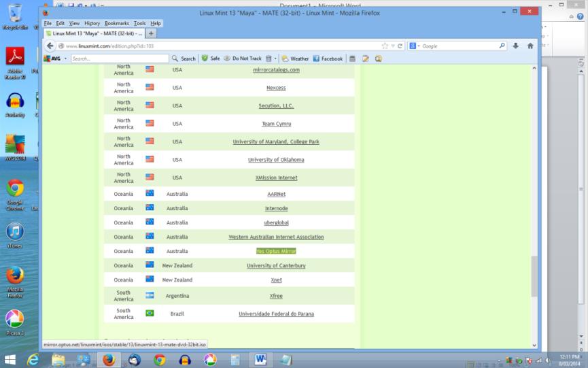This screenshot has width=588, height=368.
Task: Open the Picasa 3 desktop icon
Action: click(15, 322)
